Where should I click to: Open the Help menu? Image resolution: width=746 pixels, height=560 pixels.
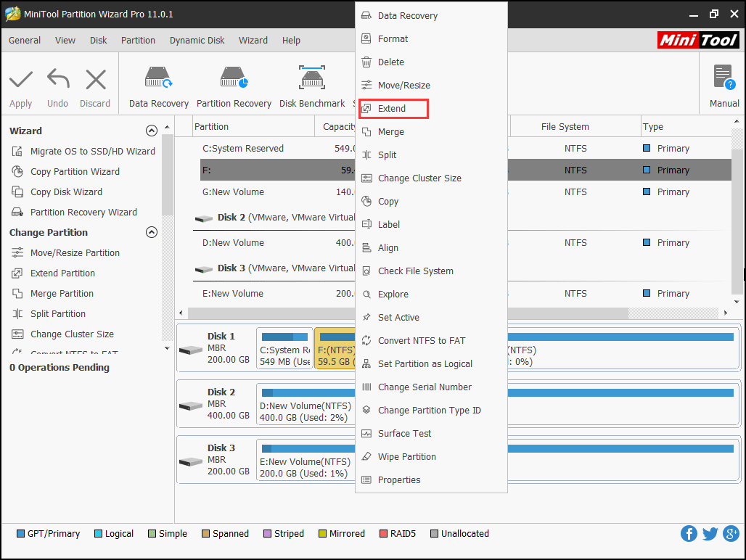click(x=291, y=41)
